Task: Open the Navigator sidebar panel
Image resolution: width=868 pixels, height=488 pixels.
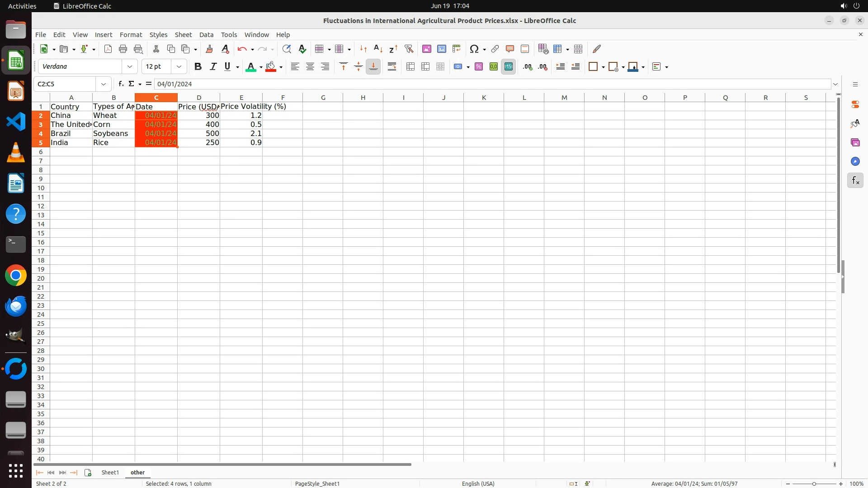Action: [x=855, y=162]
